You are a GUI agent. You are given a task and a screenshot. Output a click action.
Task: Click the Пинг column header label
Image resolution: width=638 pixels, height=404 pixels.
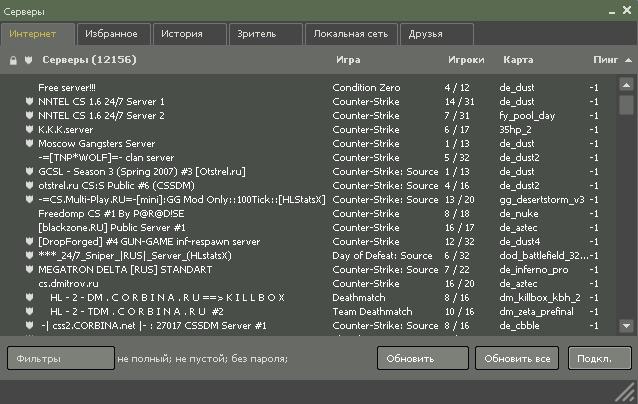(x=605, y=60)
